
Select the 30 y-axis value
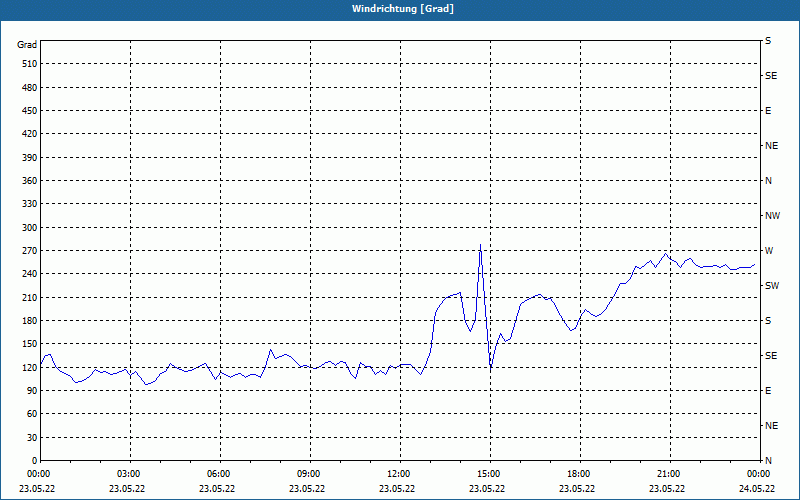pos(32,438)
